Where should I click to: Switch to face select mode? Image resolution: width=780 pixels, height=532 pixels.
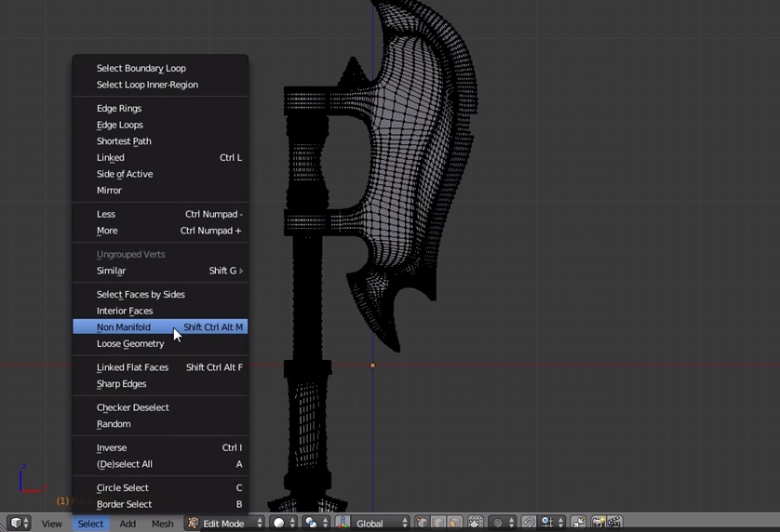point(454,523)
